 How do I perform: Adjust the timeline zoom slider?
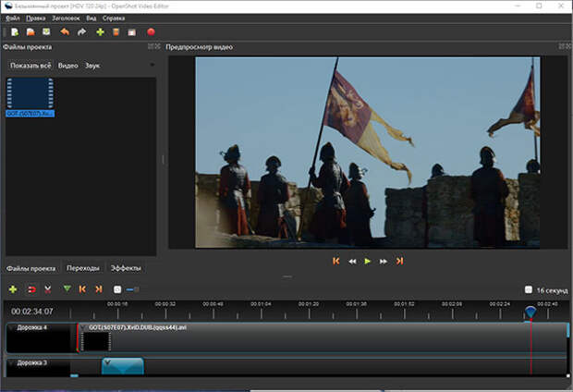(x=132, y=289)
